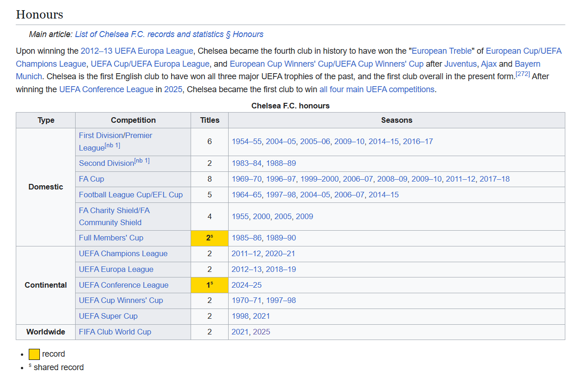
Task: Open the 1964–65 League Cup season link
Action: point(247,195)
